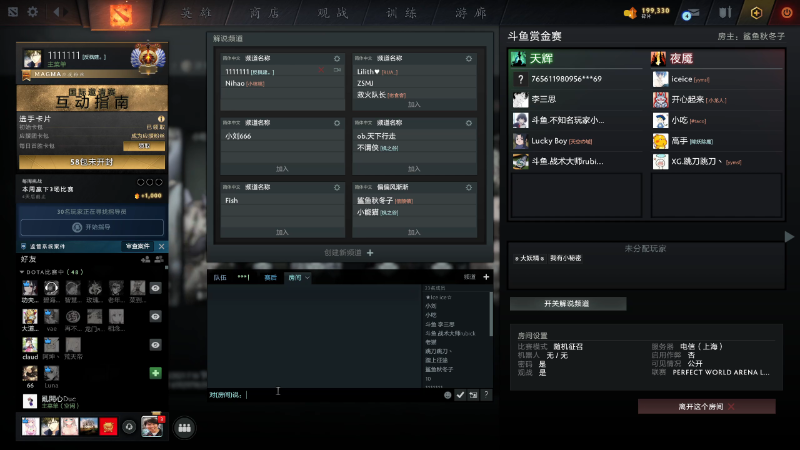Remove 1111111 from channel with red X
The height and width of the screenshot is (450, 800).
[x=321, y=70]
